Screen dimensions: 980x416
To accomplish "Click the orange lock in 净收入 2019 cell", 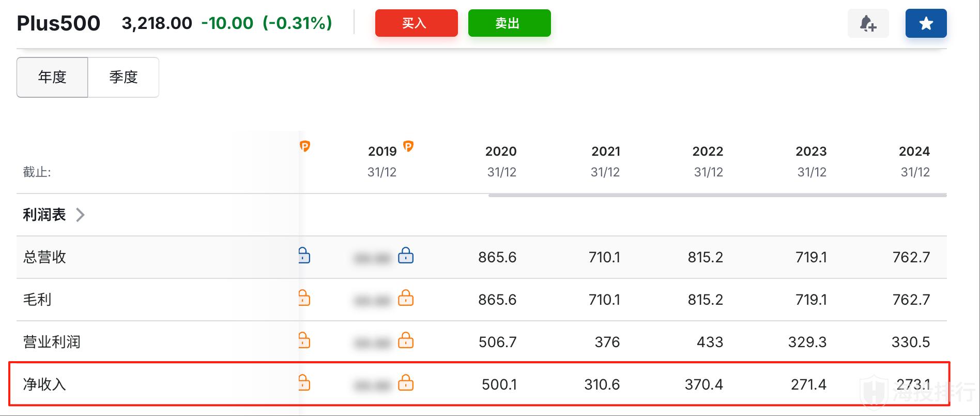I will [406, 383].
